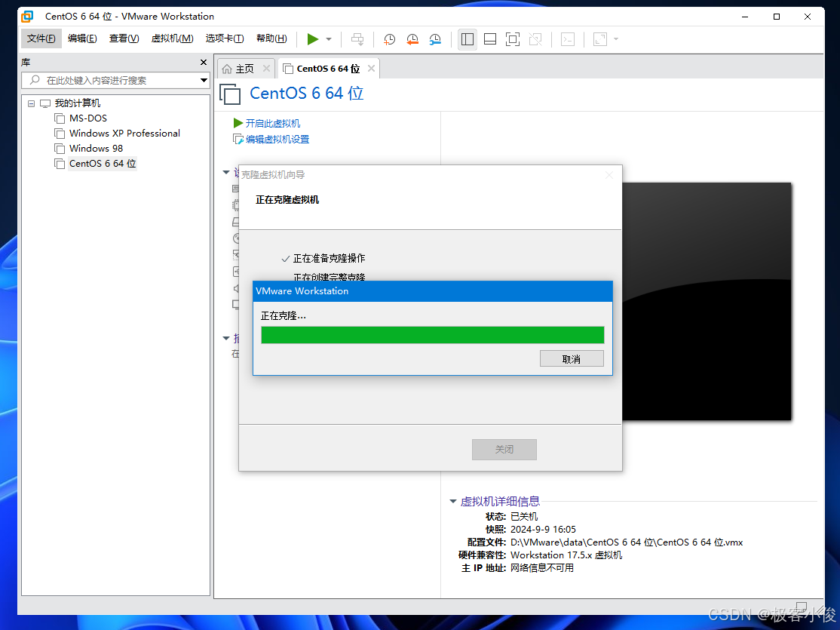
Task: Close the 主页 tab
Action: [266, 69]
